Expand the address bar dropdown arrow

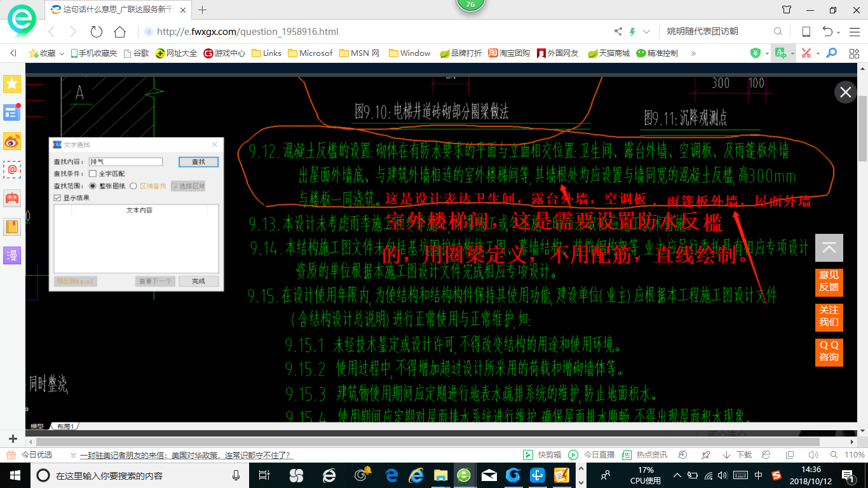(x=646, y=32)
